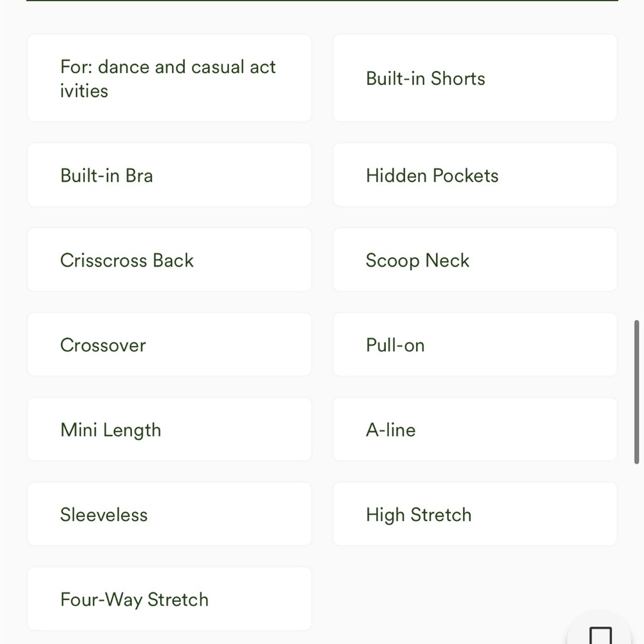
Task: Select the Built-in Shorts feature card
Action: [475, 79]
